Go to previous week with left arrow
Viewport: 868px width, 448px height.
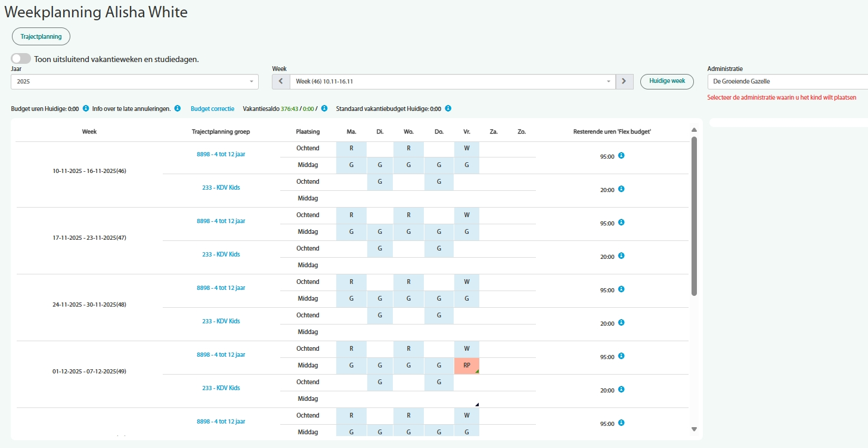point(281,82)
